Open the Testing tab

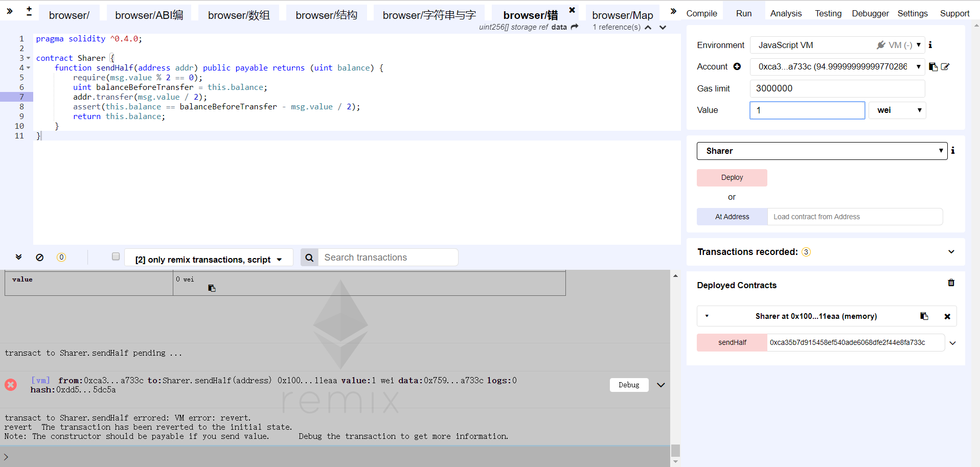point(828,13)
